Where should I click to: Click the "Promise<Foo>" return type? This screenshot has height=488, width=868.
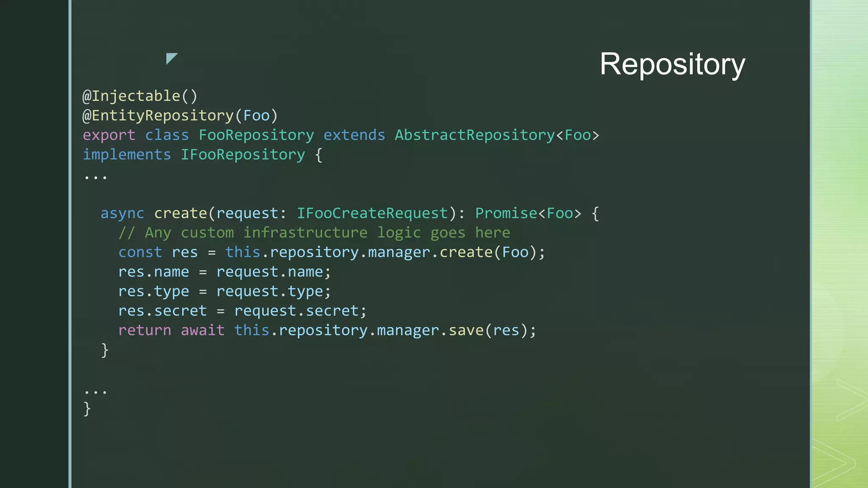click(528, 213)
